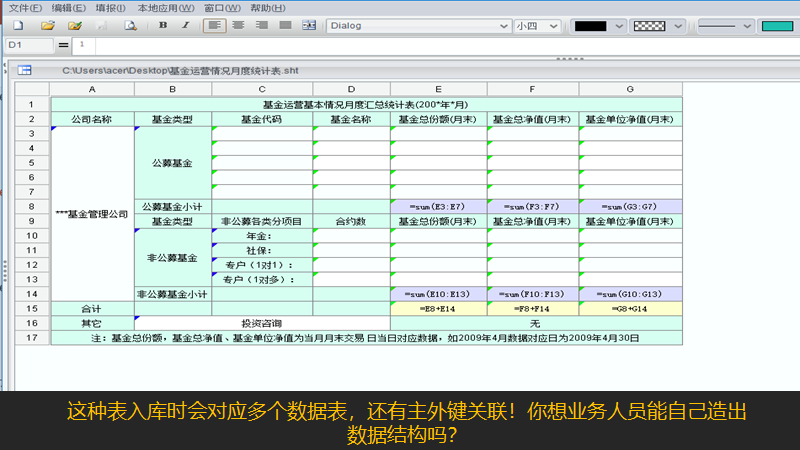Screen dimensions: 800x450
Task: Click the second folder open icon
Action: (x=74, y=25)
